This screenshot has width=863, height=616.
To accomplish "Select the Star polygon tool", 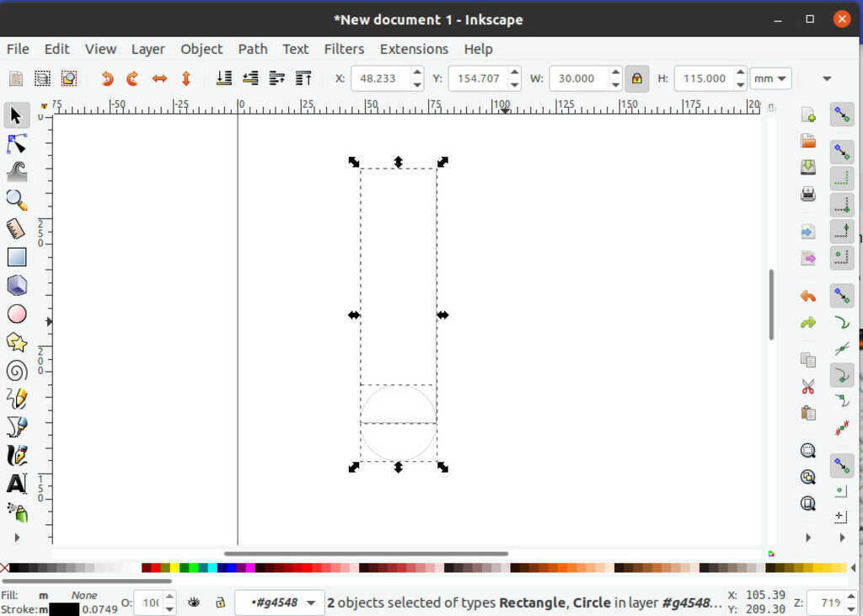I will pos(17,342).
